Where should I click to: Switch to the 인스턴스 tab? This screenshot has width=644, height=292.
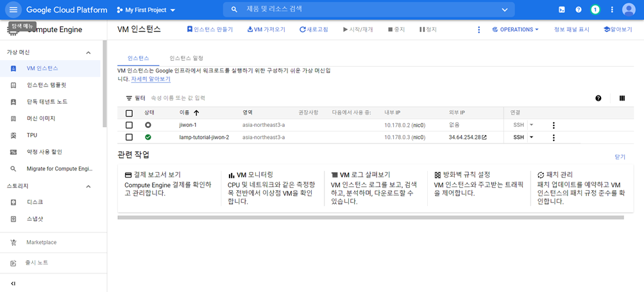pos(138,58)
